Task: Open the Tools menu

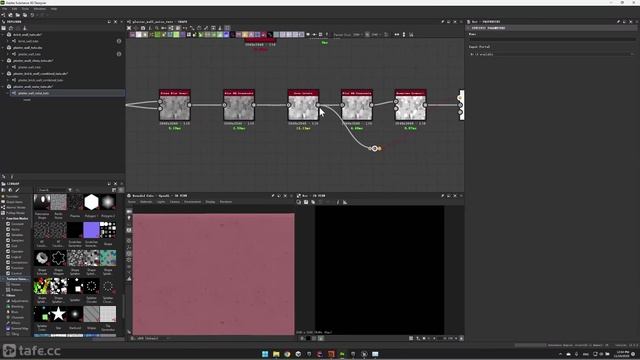Action: (25, 9)
